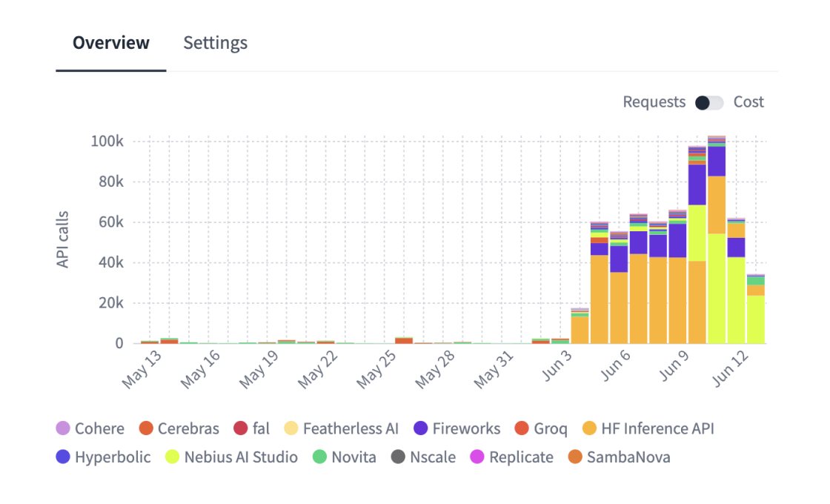The height and width of the screenshot is (504, 830).
Task: Click the Fireworks legend color dot
Action: 418,428
